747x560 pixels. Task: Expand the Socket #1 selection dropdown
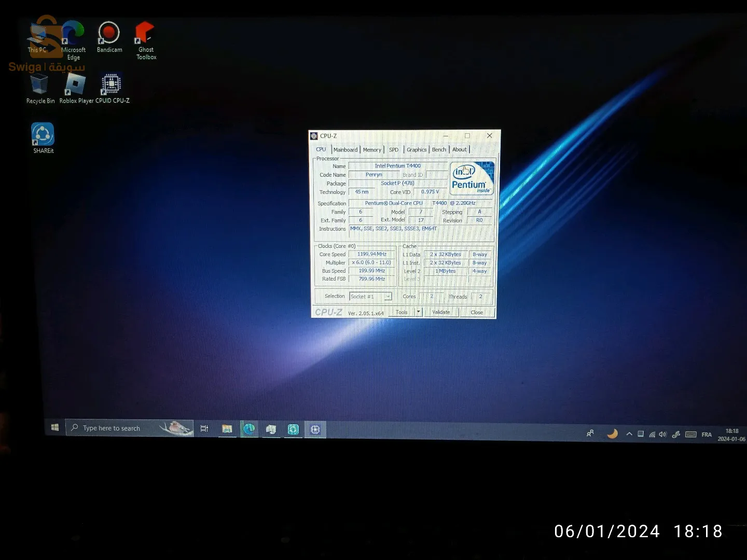[388, 297]
